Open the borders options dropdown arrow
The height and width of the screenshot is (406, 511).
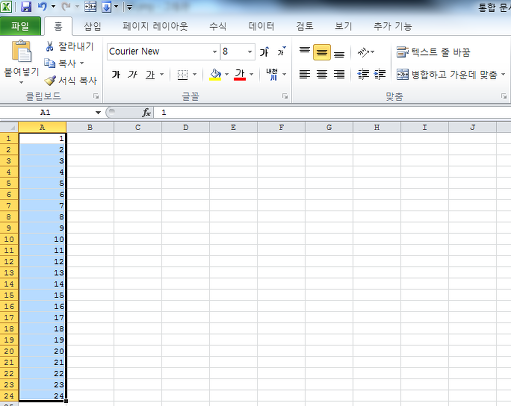tap(195, 74)
